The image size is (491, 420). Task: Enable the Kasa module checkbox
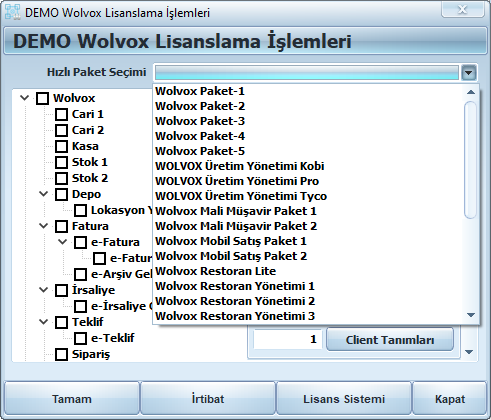[x=61, y=146]
